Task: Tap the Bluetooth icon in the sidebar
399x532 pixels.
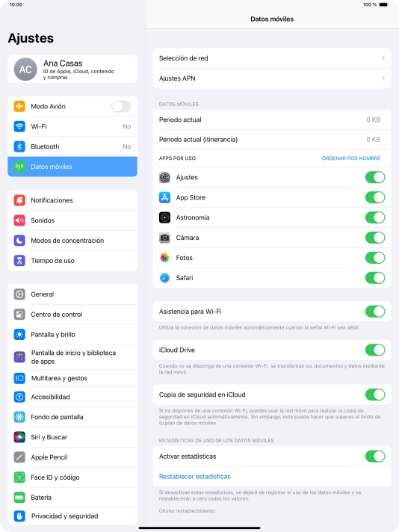Action: point(19,146)
